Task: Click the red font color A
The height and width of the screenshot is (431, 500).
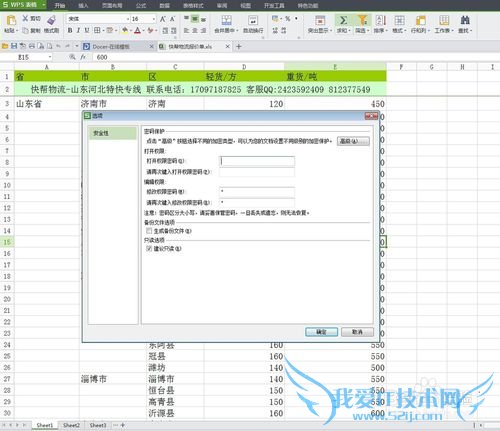Action: (x=137, y=30)
